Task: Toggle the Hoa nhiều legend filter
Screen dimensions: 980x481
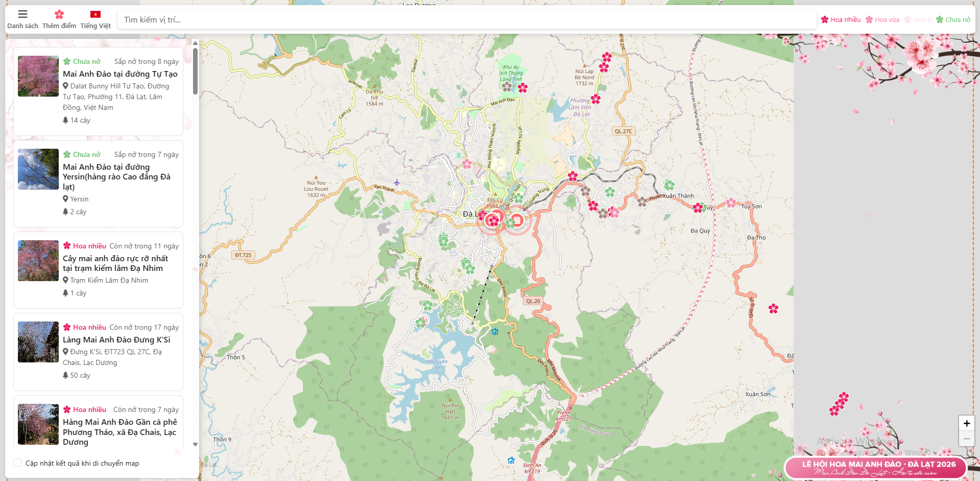Action: click(841, 20)
